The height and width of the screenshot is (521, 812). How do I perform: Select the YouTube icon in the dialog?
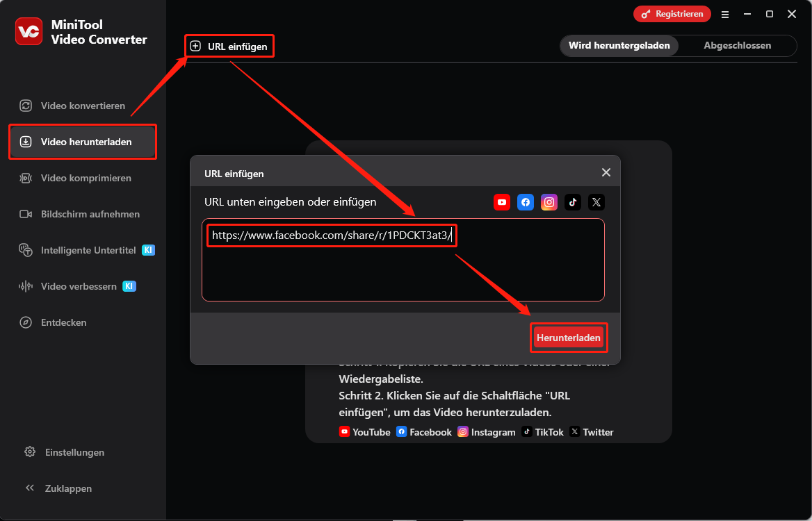pyautogui.click(x=502, y=202)
